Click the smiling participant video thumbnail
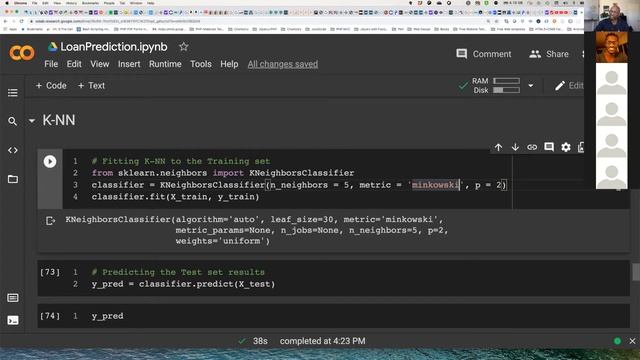Viewport: 640px width, 360px height. click(611, 47)
